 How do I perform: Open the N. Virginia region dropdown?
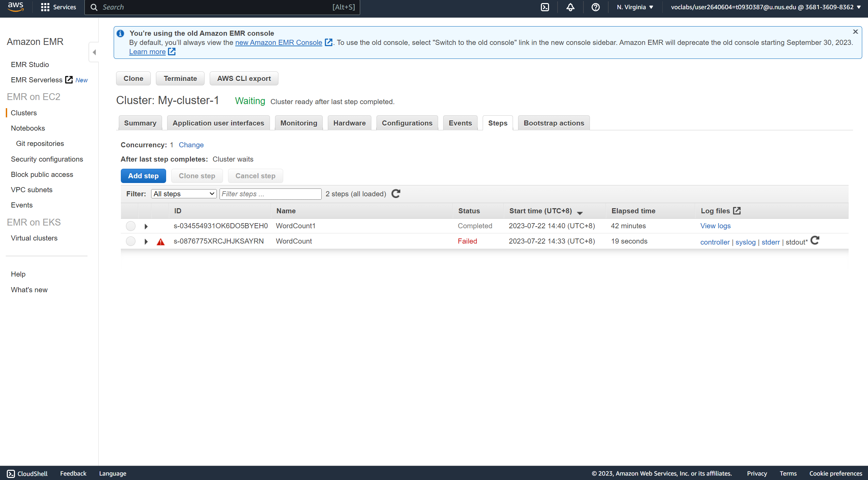coord(635,7)
